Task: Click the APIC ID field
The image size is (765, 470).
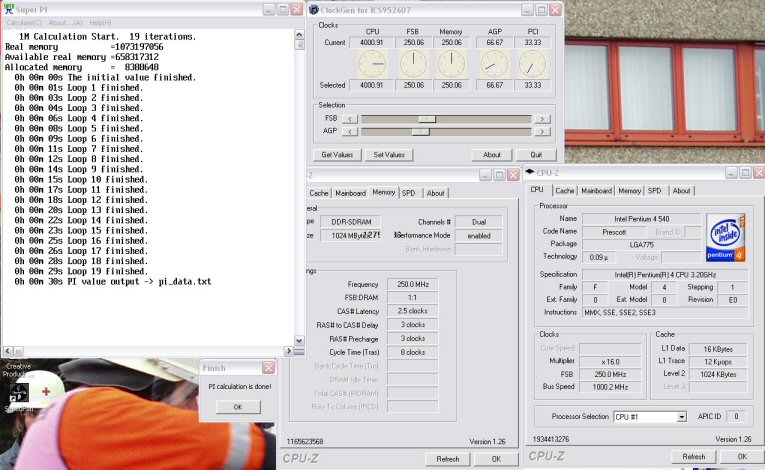Action: tap(736, 416)
